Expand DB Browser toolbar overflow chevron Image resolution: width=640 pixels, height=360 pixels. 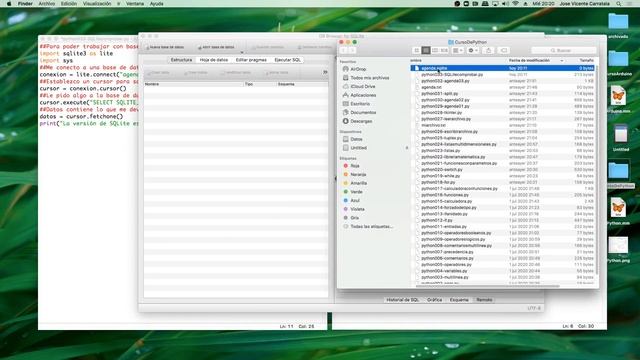pyautogui.click(x=325, y=72)
